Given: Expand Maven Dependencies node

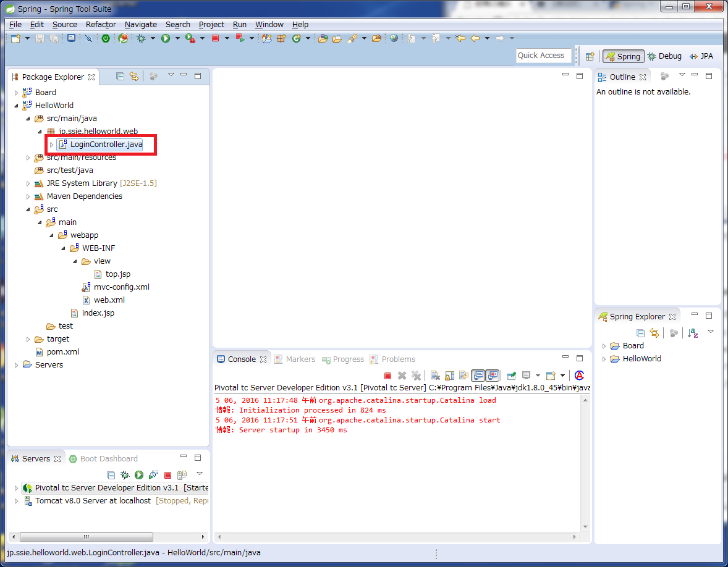Looking at the screenshot, I should coord(28,196).
